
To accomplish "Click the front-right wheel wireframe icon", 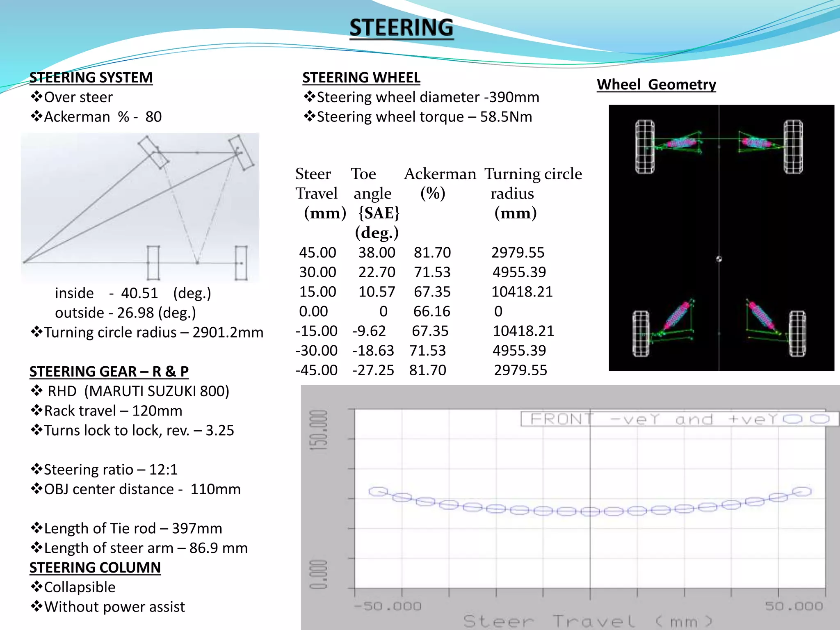I will (x=793, y=147).
